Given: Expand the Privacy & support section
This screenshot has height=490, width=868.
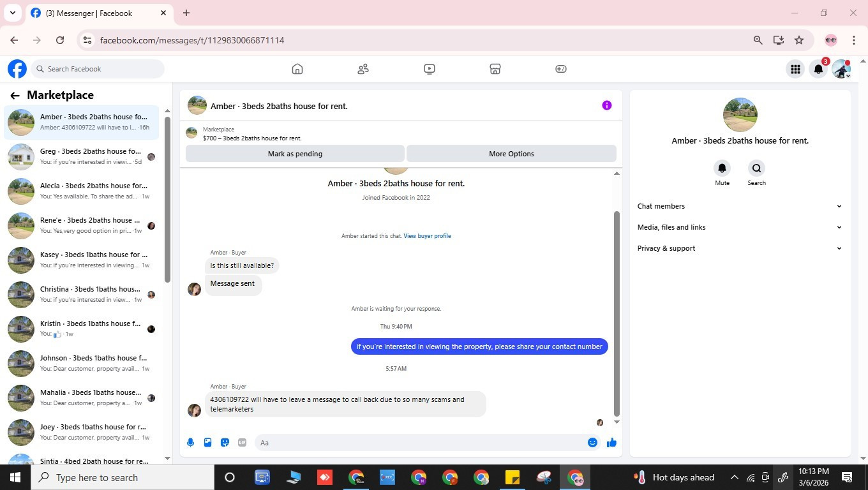Looking at the screenshot, I should point(740,248).
